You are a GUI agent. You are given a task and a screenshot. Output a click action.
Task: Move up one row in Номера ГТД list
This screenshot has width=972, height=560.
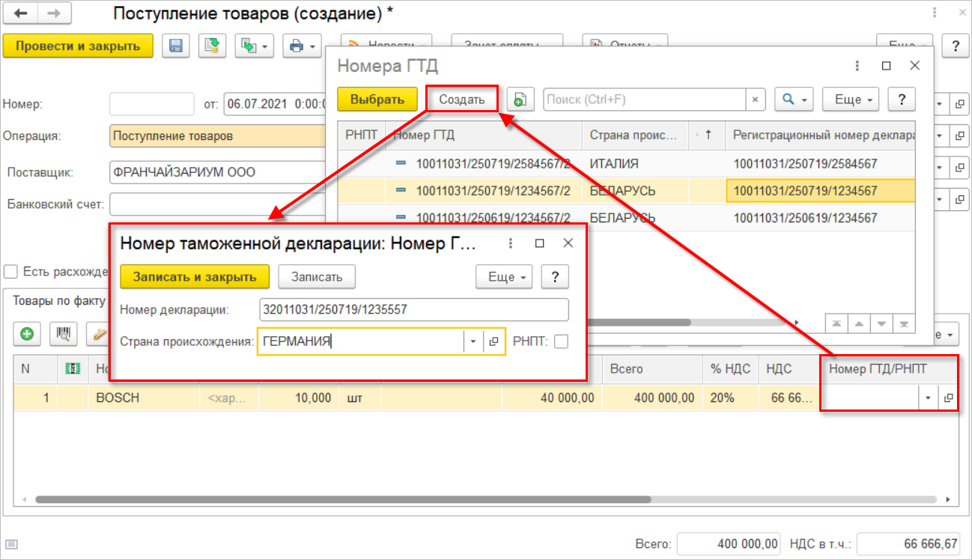tap(860, 323)
